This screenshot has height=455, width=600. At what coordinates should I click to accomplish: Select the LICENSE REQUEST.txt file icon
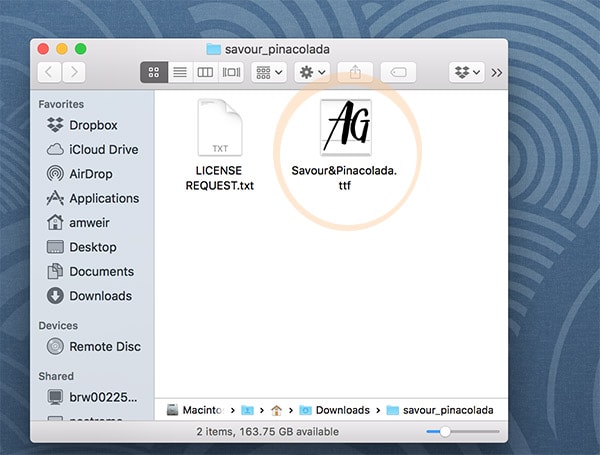pyautogui.click(x=220, y=128)
